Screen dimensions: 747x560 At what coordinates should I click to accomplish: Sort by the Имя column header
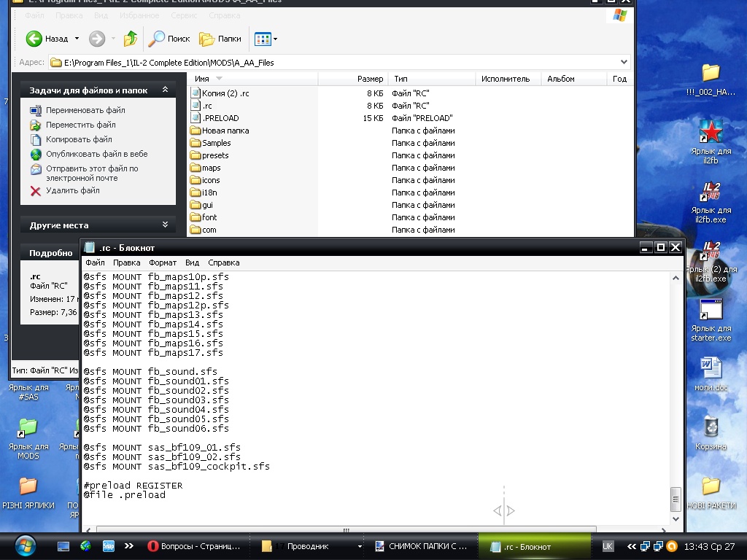252,79
